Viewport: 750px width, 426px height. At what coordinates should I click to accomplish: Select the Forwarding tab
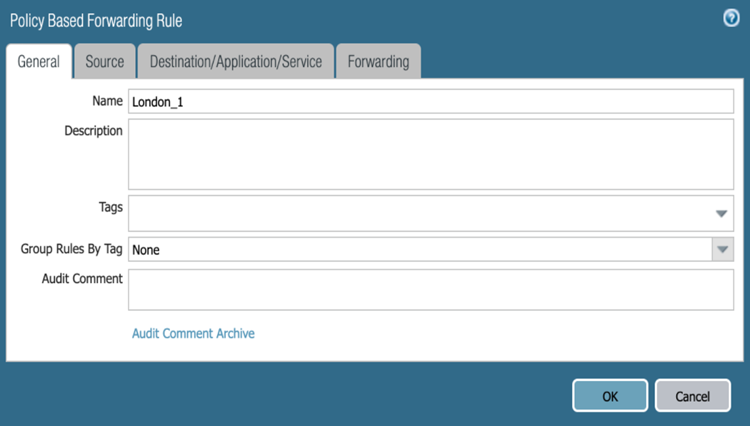[x=378, y=61]
